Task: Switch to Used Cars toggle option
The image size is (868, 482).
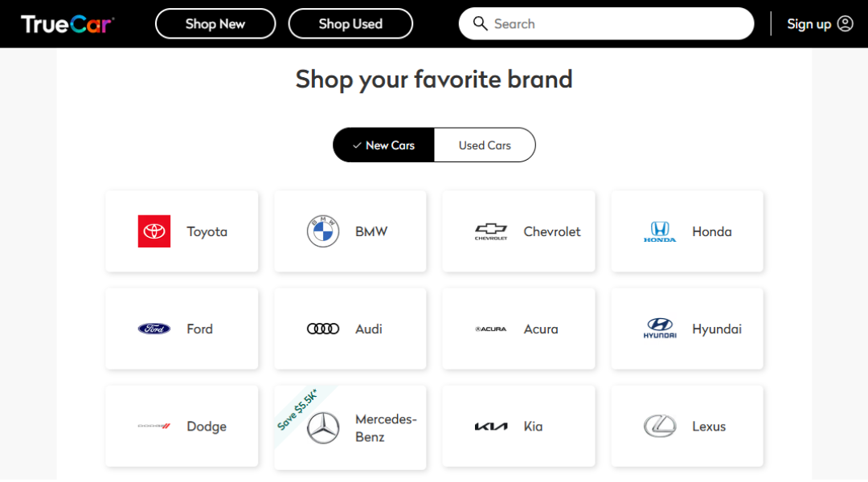Action: 485,145
